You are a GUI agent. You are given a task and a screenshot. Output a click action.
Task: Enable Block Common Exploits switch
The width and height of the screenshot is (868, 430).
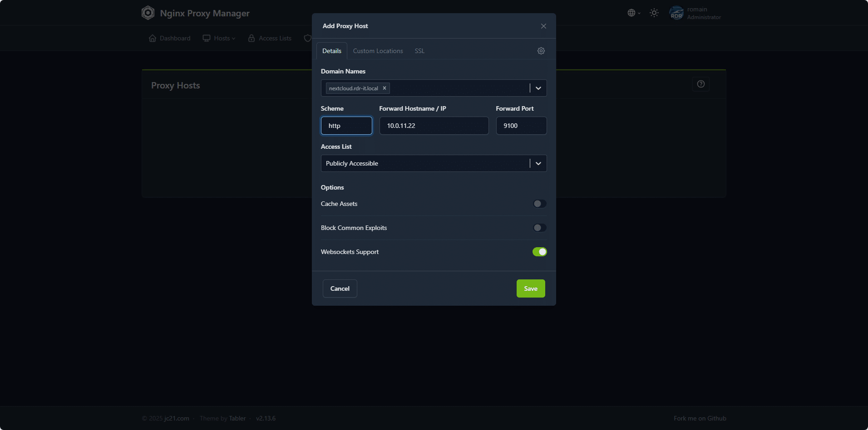[539, 228]
